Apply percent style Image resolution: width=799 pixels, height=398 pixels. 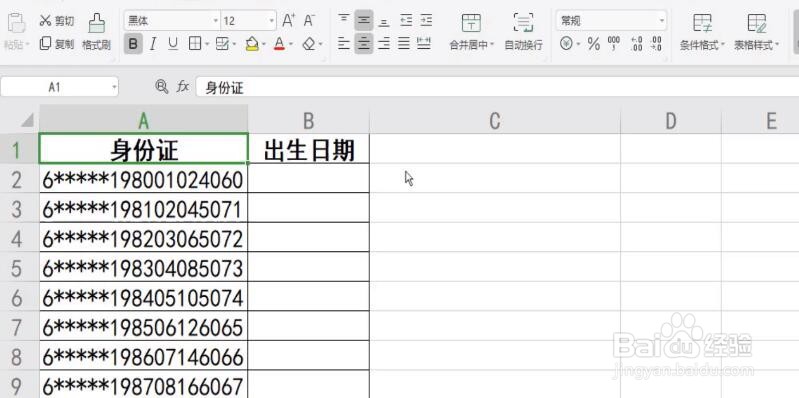pyautogui.click(x=594, y=44)
